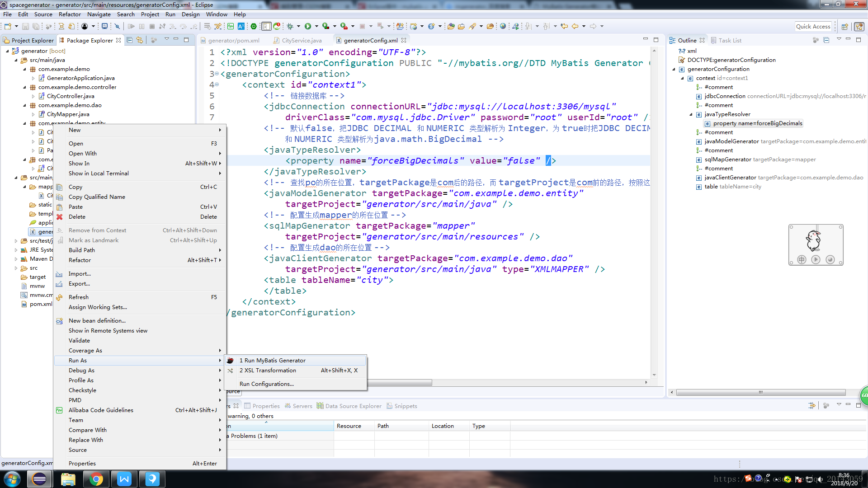The width and height of the screenshot is (868, 488).
Task: Open the Task List tab
Action: (x=726, y=40)
